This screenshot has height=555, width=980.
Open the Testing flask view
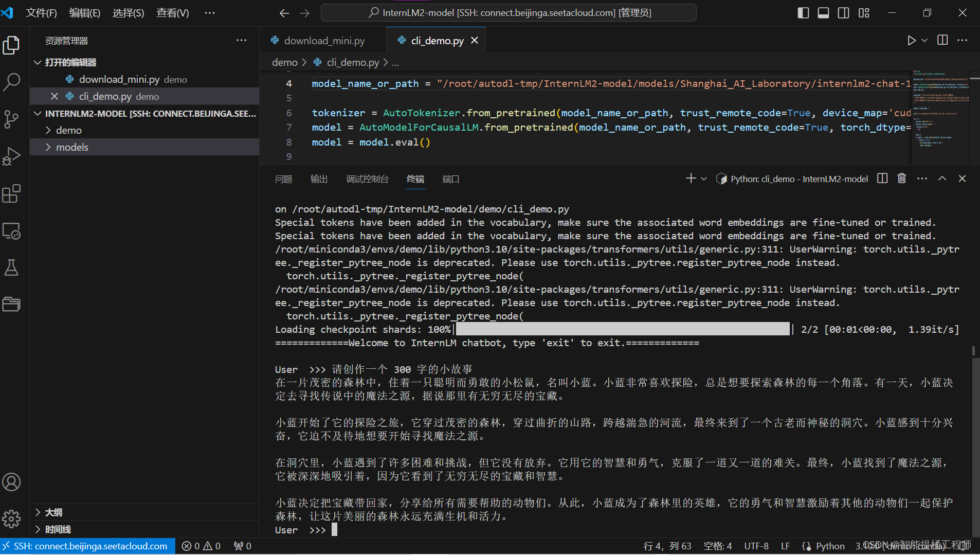pyautogui.click(x=11, y=267)
